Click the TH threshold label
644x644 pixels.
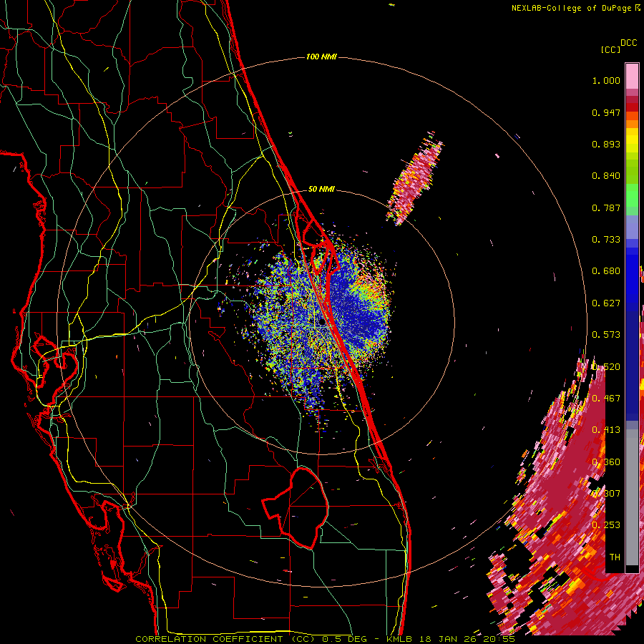pyautogui.click(x=615, y=557)
